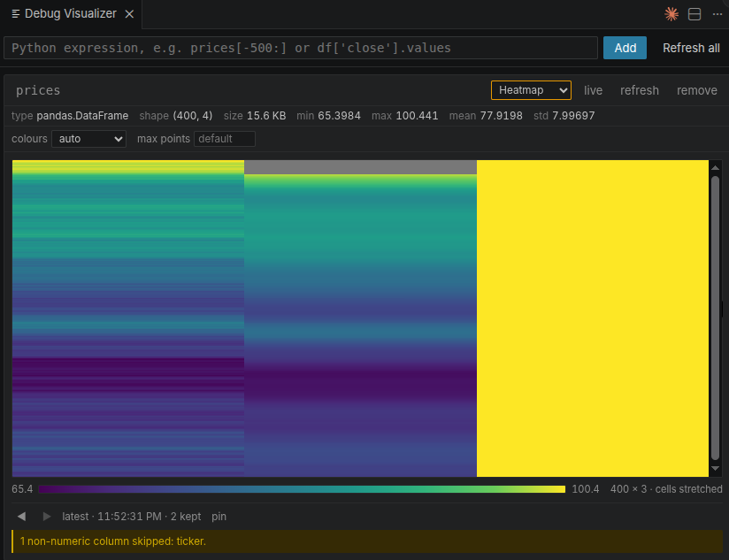Open the Heatmap view type dropdown
This screenshot has height=560, width=729.
tap(531, 90)
